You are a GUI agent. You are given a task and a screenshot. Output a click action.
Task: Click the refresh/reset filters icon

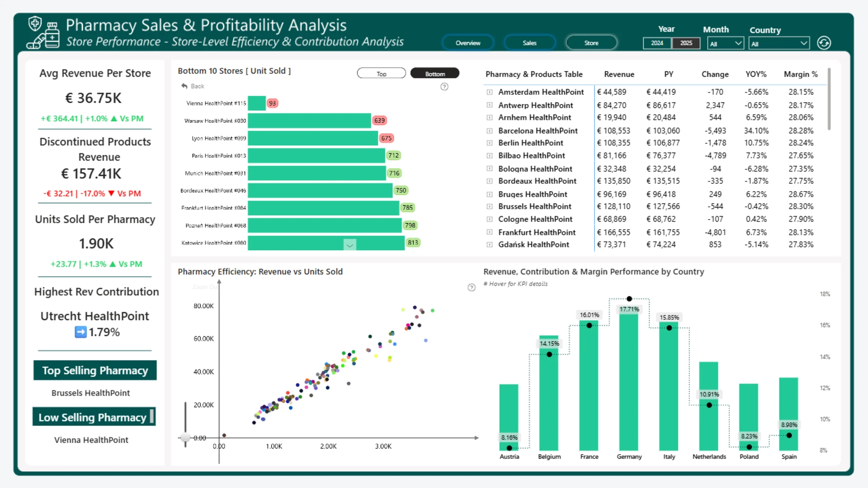tap(824, 43)
